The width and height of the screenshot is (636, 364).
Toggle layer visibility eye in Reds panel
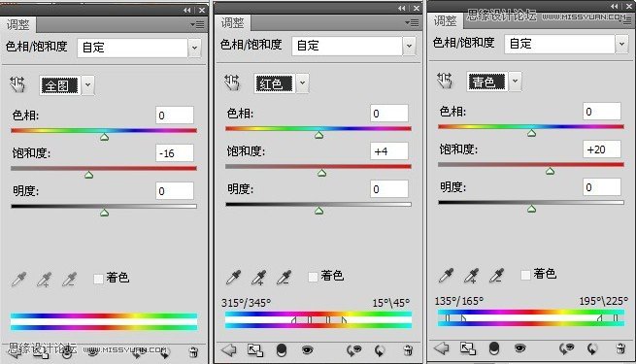click(307, 349)
